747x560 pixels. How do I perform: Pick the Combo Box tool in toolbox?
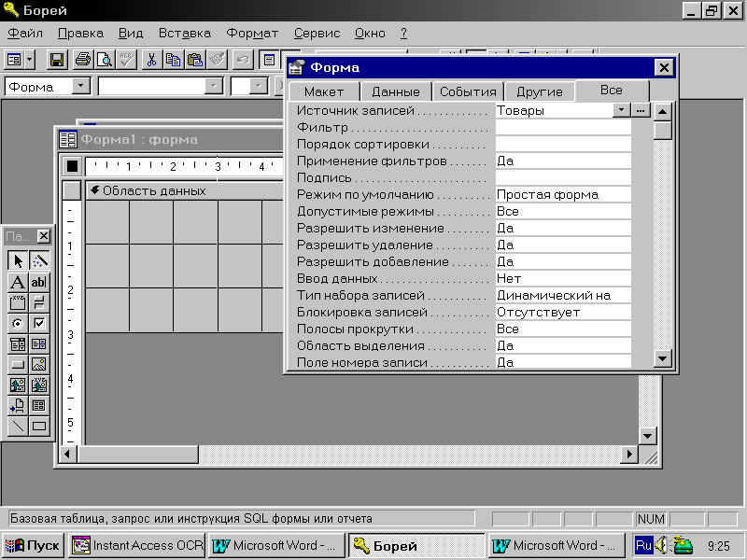[x=18, y=344]
